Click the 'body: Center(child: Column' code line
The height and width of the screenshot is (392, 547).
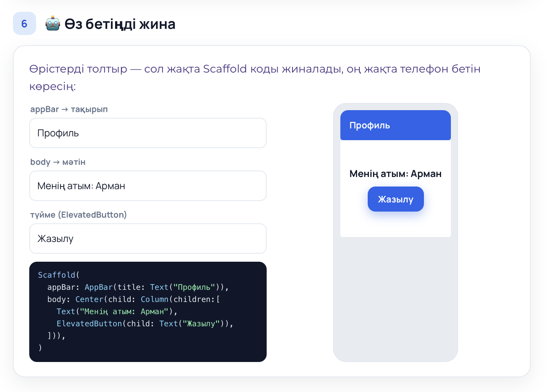(x=134, y=299)
